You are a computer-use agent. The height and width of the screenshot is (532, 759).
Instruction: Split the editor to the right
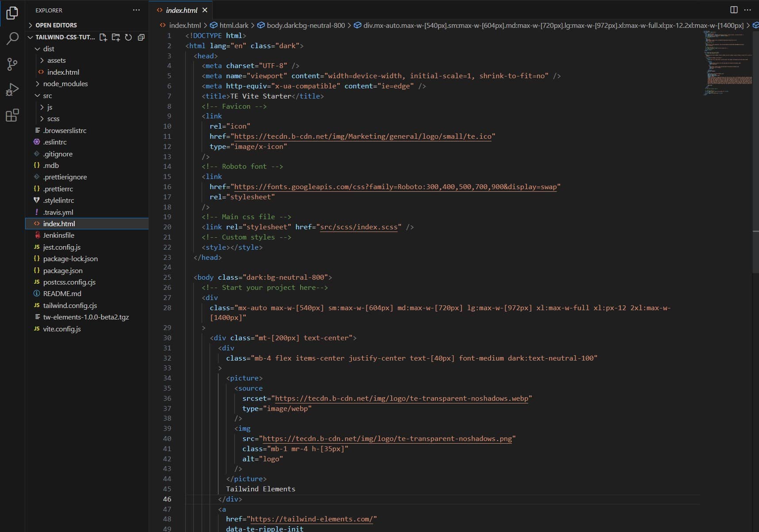pos(734,10)
